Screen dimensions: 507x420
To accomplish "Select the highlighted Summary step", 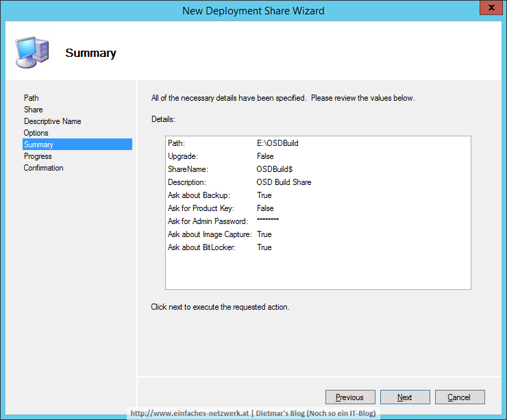I will (77, 144).
